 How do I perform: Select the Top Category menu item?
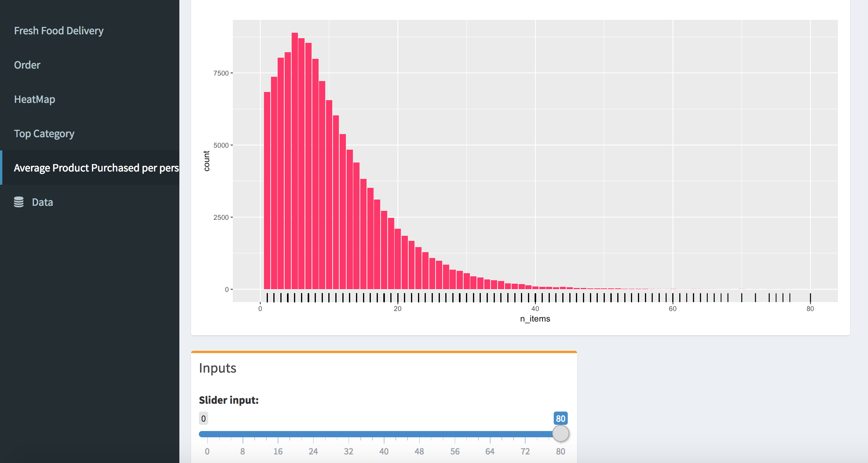(x=44, y=134)
